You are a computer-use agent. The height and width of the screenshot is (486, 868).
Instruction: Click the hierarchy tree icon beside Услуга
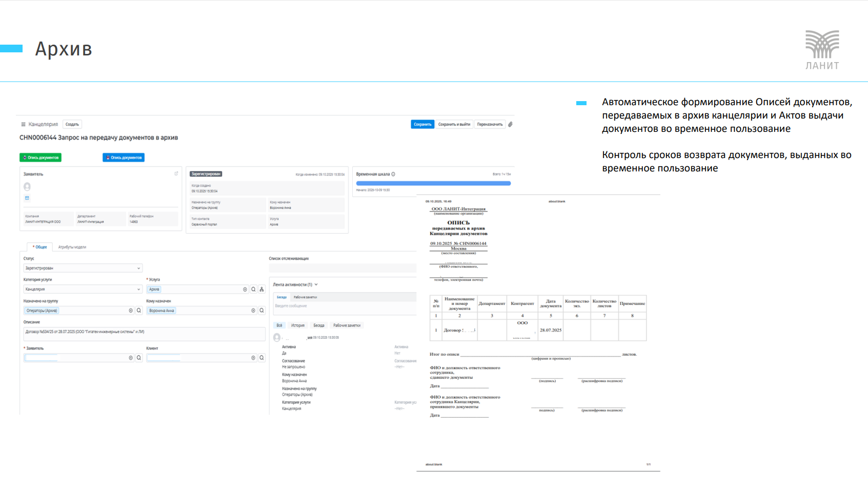[x=261, y=289]
